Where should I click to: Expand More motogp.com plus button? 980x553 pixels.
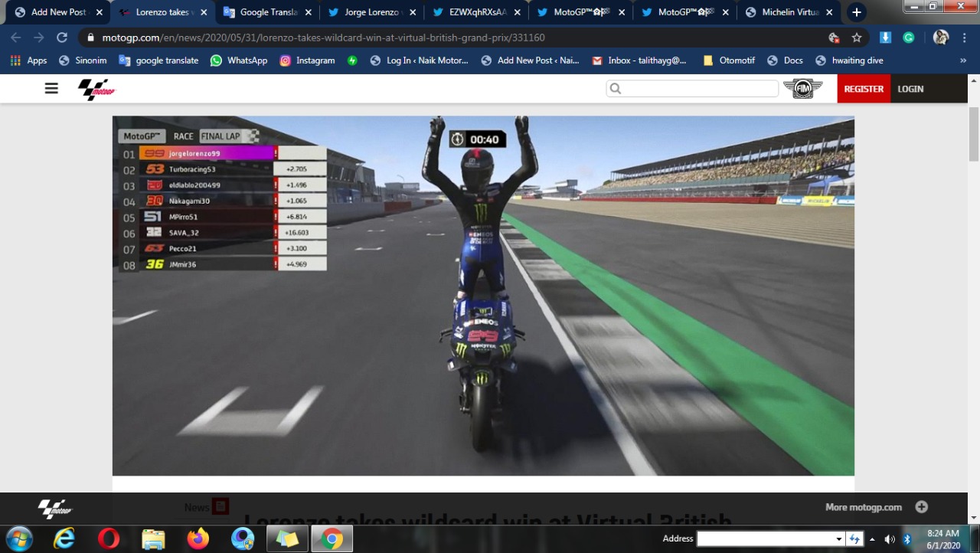click(921, 507)
